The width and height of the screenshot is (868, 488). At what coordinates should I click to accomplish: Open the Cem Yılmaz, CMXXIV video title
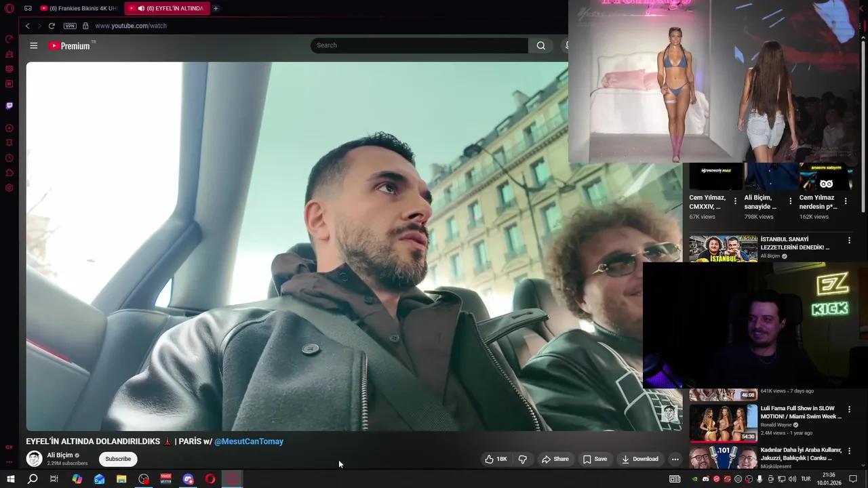click(x=707, y=202)
